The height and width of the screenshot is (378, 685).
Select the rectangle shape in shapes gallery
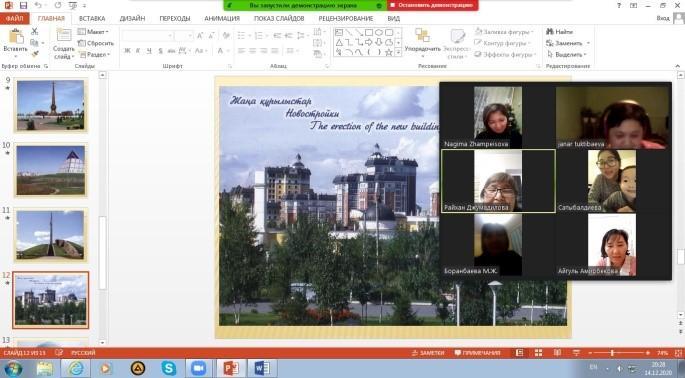[x=368, y=32]
